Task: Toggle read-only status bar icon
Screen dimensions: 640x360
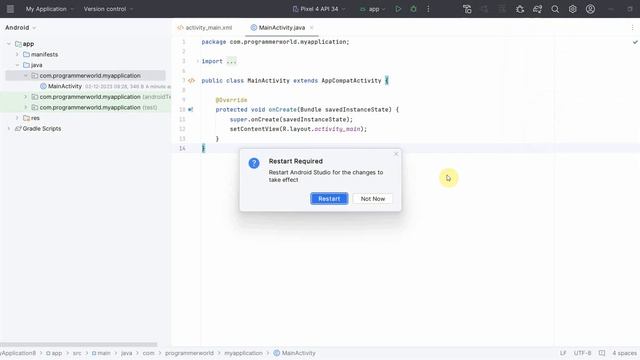Action: tap(602, 353)
